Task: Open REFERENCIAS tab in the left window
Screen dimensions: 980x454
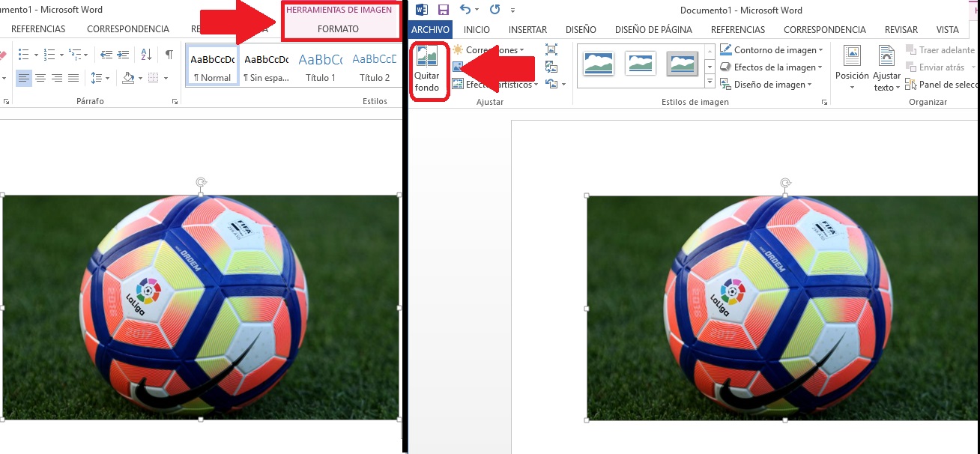Action: 38,29
